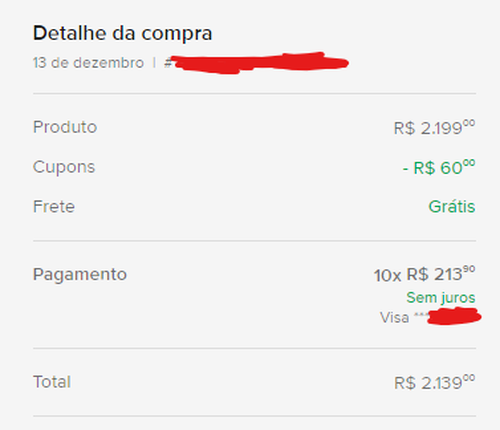Click the redacted order number after the hash
Viewport: 500px width, 430px height.
260,63
